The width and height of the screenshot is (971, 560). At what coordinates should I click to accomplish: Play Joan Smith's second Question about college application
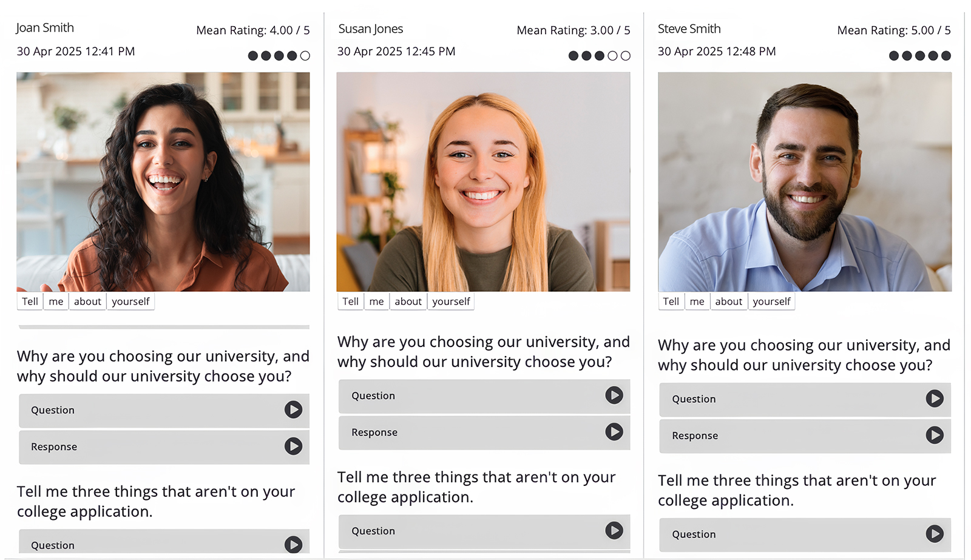(x=293, y=544)
